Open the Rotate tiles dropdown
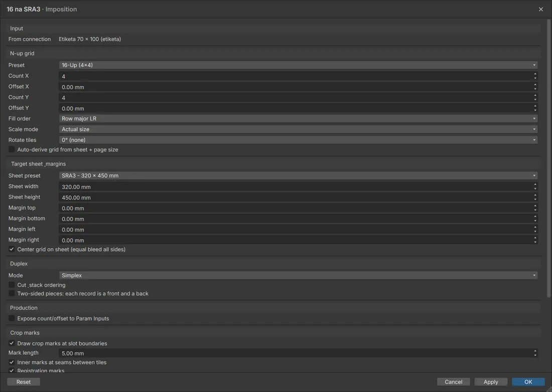This screenshot has width=552, height=392. [x=298, y=140]
